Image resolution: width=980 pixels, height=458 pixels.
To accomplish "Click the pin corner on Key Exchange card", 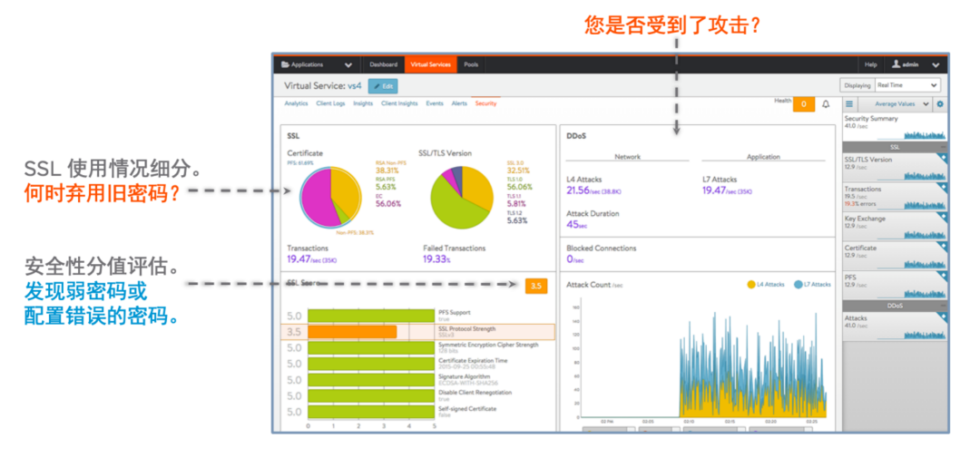I will (943, 216).
